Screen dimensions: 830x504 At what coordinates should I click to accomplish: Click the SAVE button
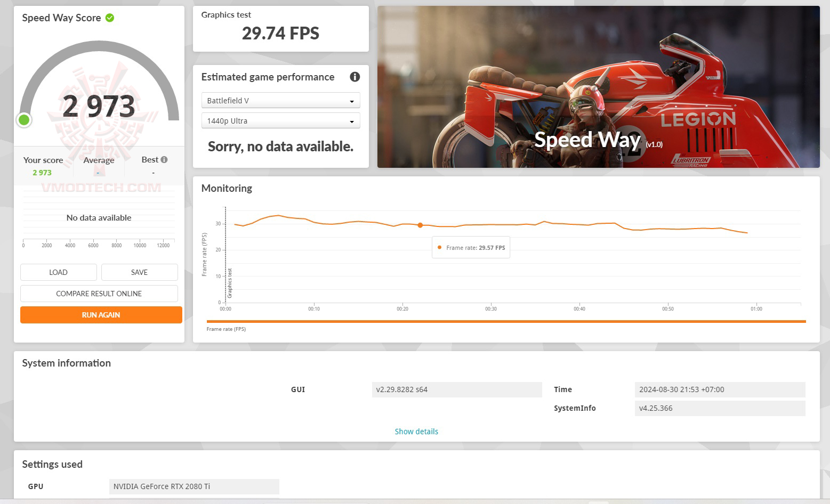[140, 272]
